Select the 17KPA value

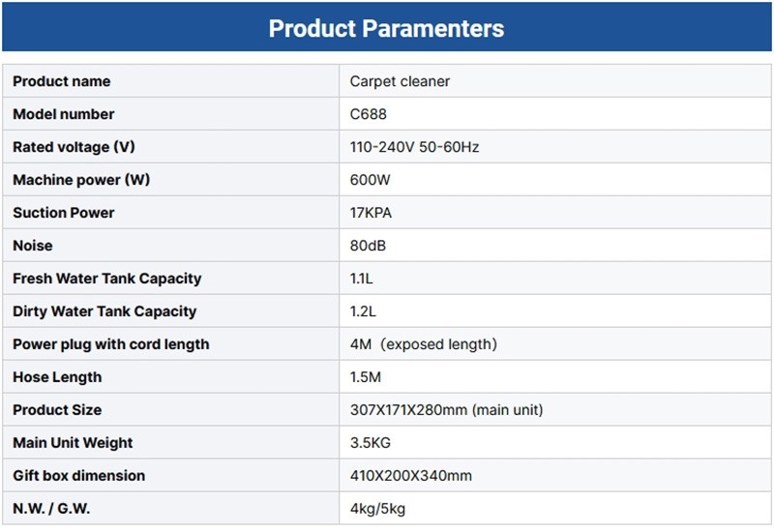[x=372, y=213]
